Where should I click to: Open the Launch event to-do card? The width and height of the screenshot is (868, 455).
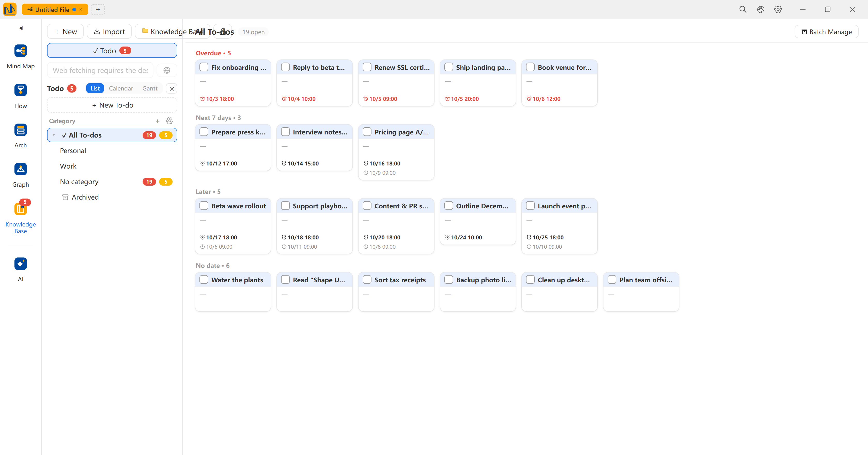click(559, 226)
